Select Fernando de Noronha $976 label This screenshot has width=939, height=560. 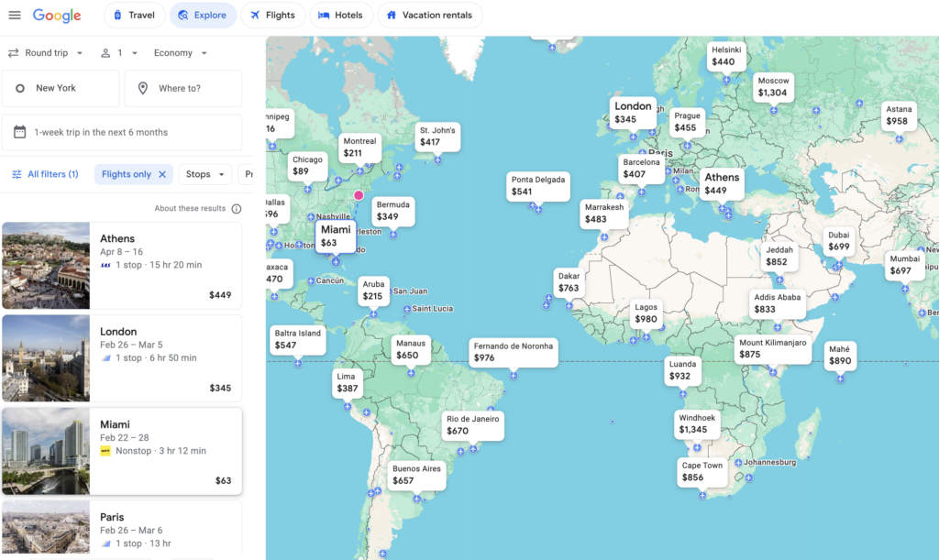point(514,352)
